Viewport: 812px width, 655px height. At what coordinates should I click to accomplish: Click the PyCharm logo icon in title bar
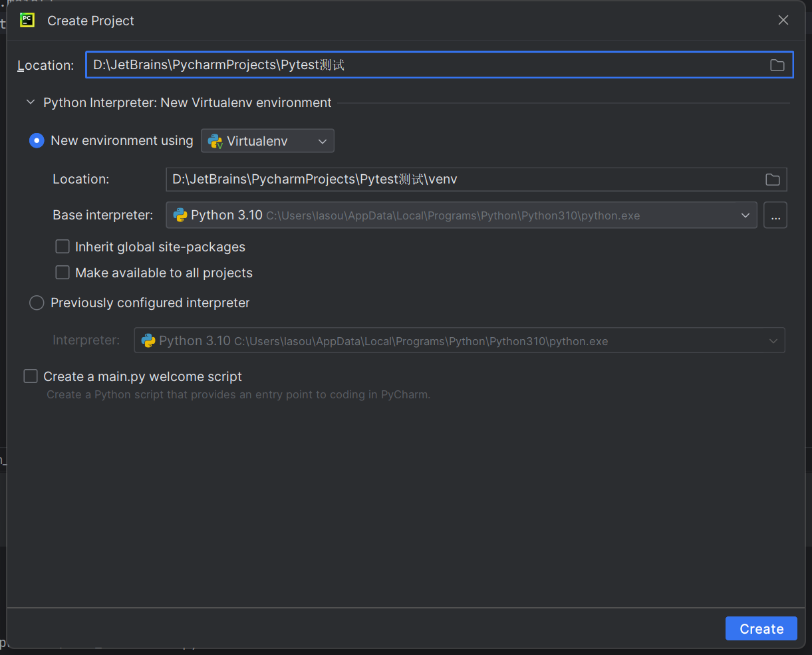pos(27,20)
